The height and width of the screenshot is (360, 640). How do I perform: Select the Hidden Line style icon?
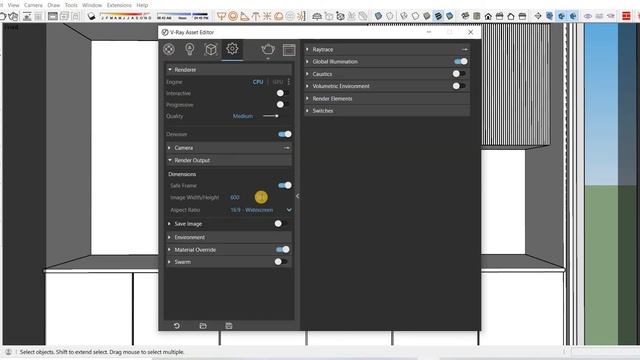[415, 16]
